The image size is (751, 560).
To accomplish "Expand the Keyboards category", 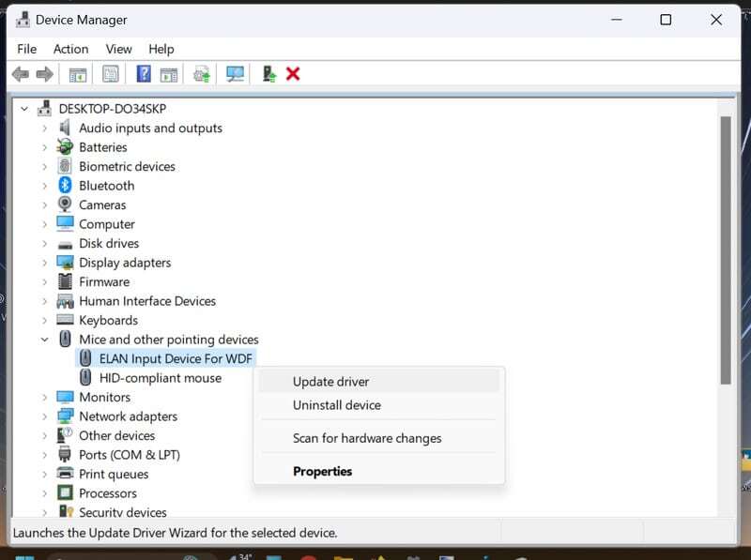I will click(x=44, y=320).
